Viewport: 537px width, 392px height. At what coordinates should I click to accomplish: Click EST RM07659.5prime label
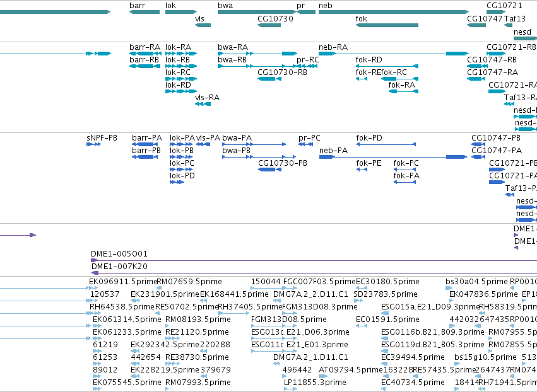[189, 282]
